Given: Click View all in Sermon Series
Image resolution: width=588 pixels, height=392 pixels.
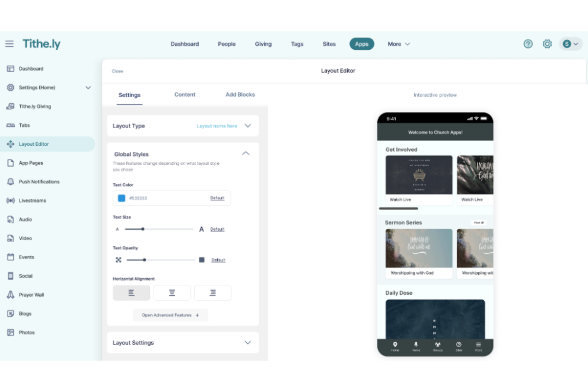Looking at the screenshot, I should [479, 222].
